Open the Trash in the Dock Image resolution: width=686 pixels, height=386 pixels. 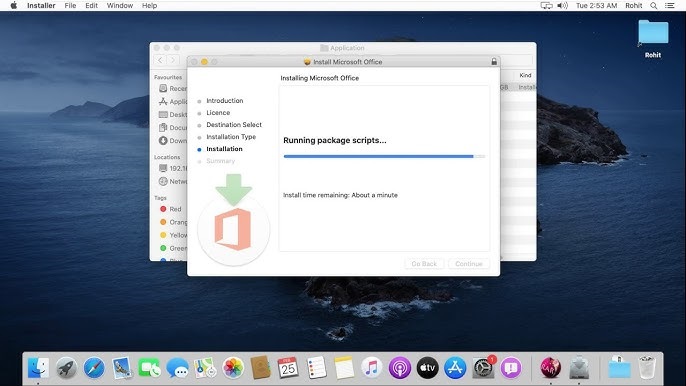click(647, 368)
